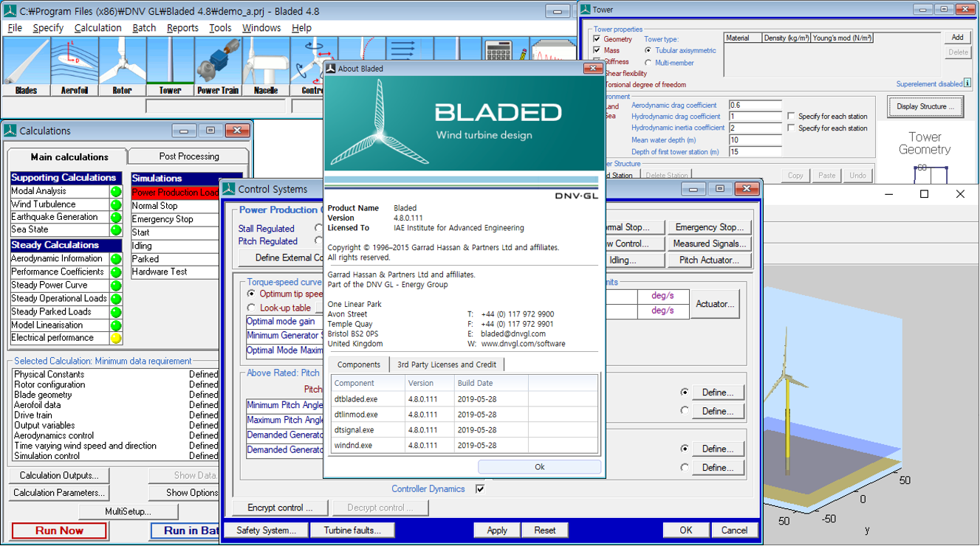The width and height of the screenshot is (980, 546).
Task: Open the File menu
Action: click(x=15, y=28)
